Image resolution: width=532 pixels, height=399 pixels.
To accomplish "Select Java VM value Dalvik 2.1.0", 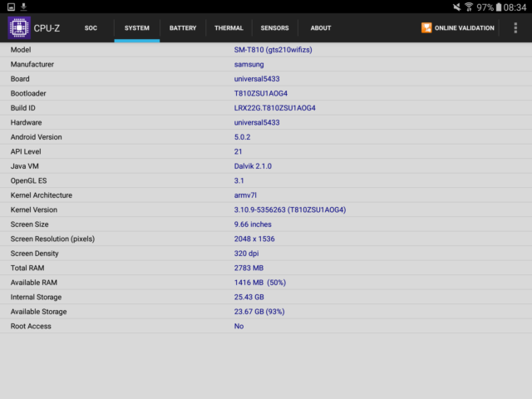I will [253, 166].
